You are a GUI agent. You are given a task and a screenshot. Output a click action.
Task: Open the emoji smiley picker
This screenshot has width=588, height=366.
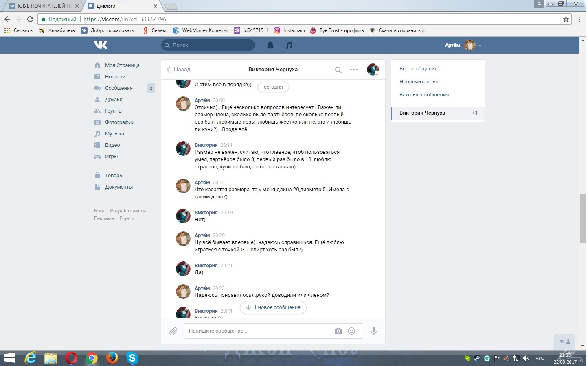point(351,331)
